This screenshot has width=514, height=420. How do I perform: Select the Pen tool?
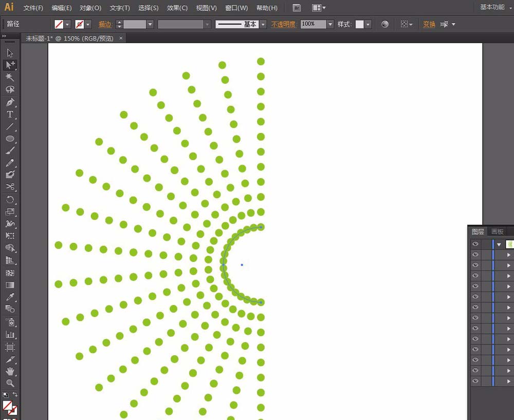(x=10, y=102)
